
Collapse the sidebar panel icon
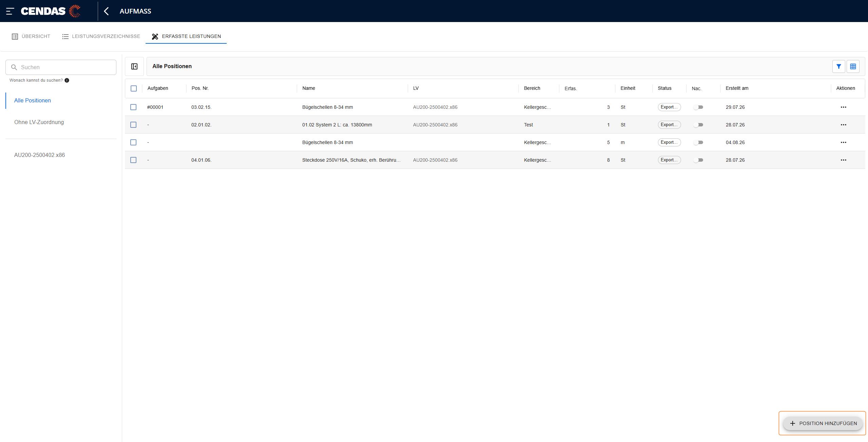tap(134, 66)
